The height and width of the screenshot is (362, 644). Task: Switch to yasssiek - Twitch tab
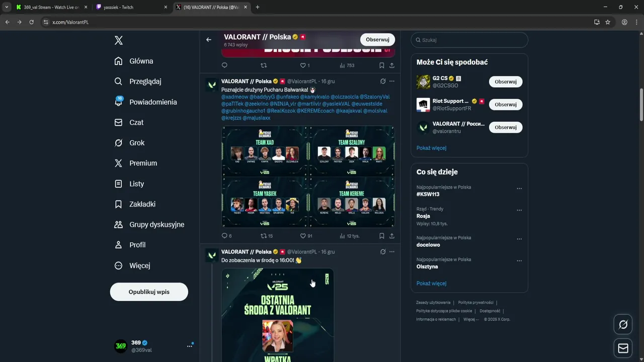132,7
